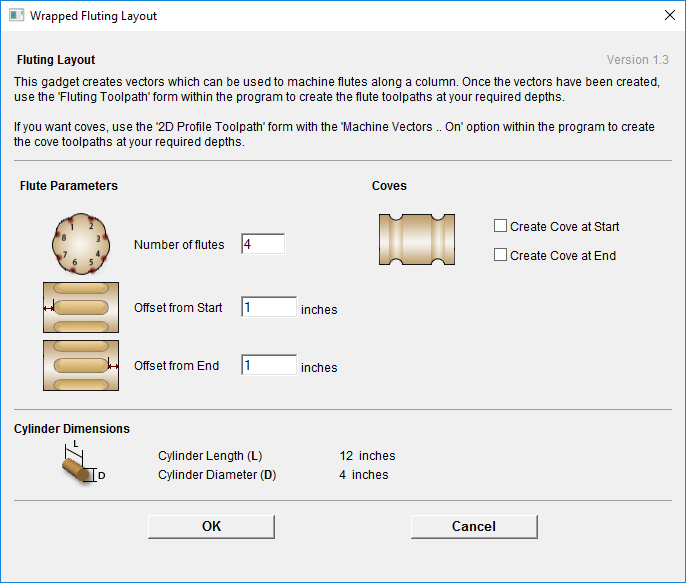Screen dimensions: 686x583
Task: Click the Offset from Start illustration
Action: pos(81,307)
